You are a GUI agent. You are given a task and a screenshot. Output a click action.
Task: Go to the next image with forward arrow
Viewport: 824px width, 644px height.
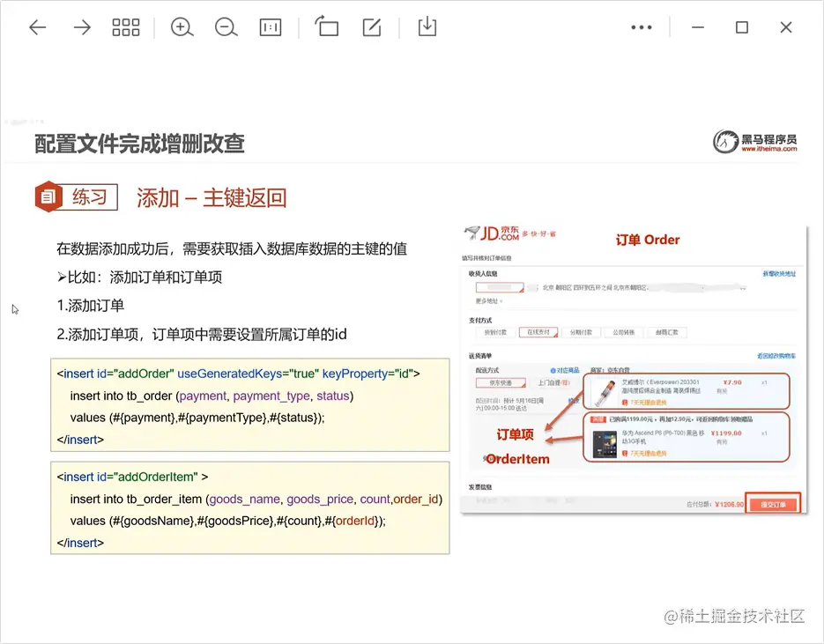coord(81,27)
